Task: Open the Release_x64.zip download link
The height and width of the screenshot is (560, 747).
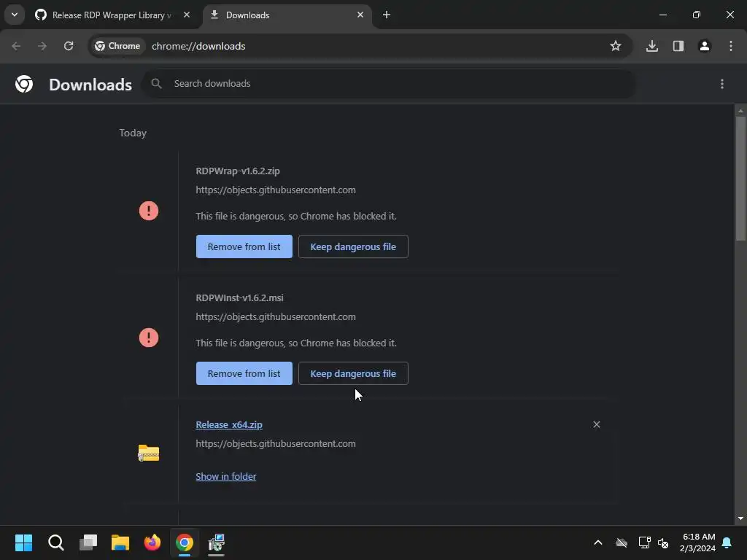Action: [229, 425]
